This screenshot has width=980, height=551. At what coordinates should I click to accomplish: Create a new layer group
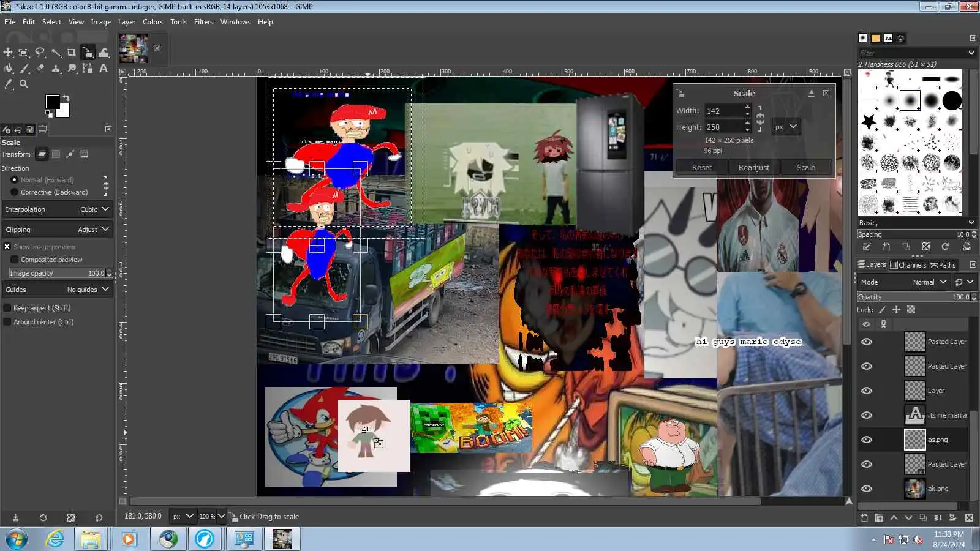879,518
